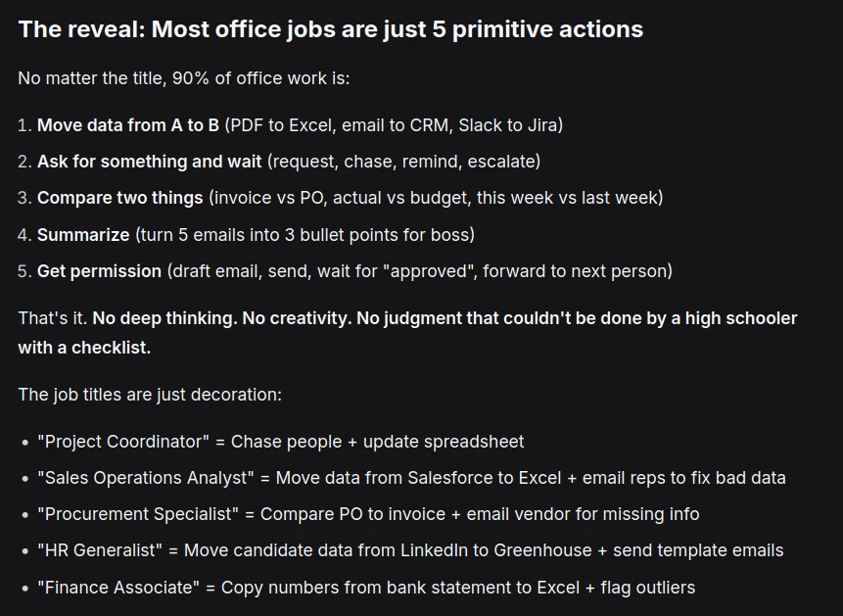Click the "Project Coordinator" bullet item

click(x=280, y=442)
